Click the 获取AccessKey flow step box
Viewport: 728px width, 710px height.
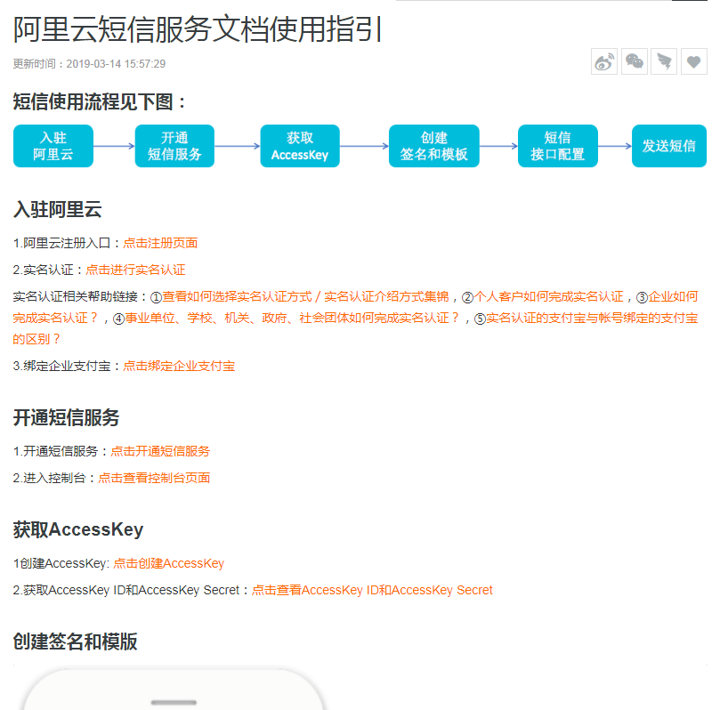point(300,146)
